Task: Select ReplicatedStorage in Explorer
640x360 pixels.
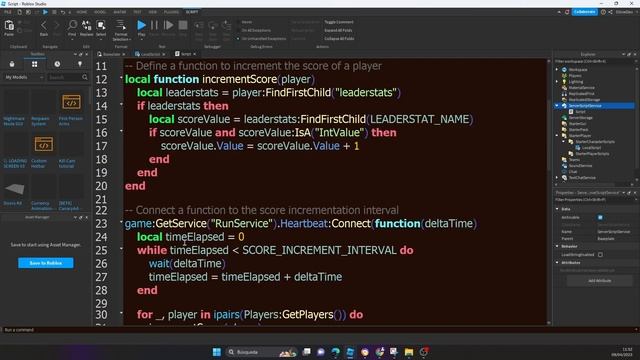Action: pyautogui.click(x=584, y=100)
